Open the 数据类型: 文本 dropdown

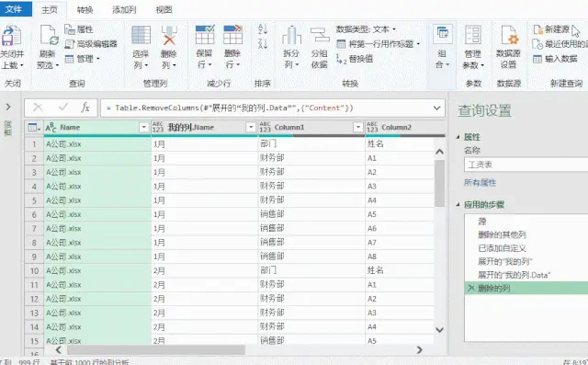[366, 29]
